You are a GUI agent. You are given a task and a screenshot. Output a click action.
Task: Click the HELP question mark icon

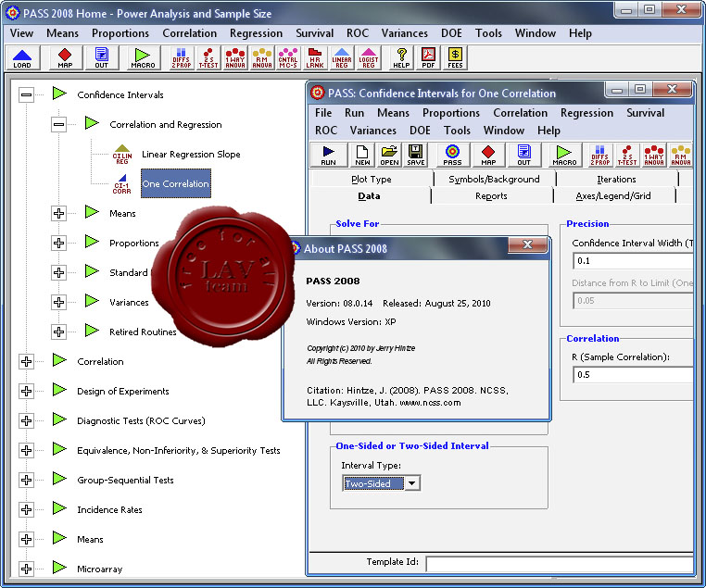tap(401, 58)
